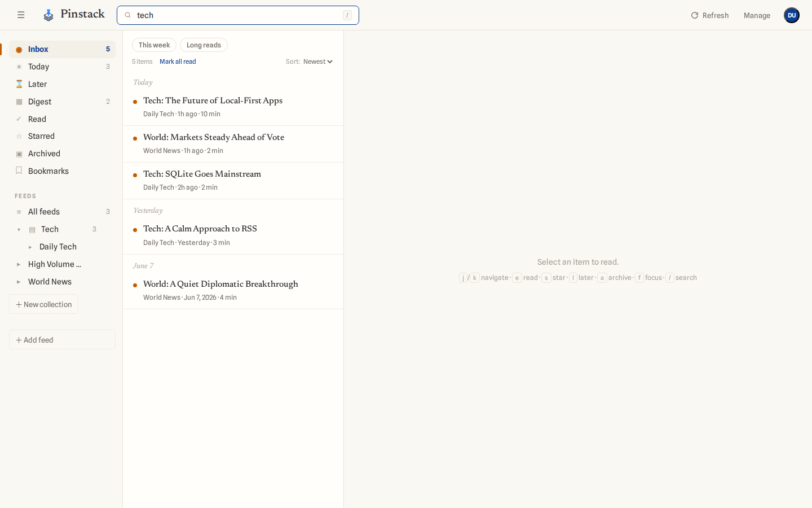Click the Inbox orange dot icon
Image resolution: width=812 pixels, height=508 pixels.
click(19, 50)
